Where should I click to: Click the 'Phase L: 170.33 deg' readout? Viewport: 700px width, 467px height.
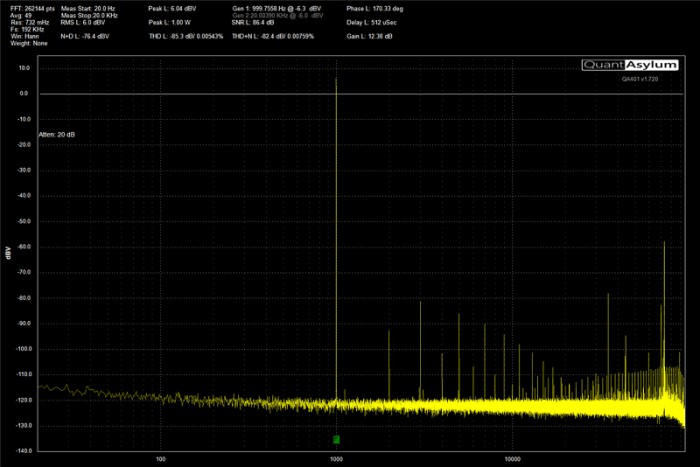tap(375, 8)
